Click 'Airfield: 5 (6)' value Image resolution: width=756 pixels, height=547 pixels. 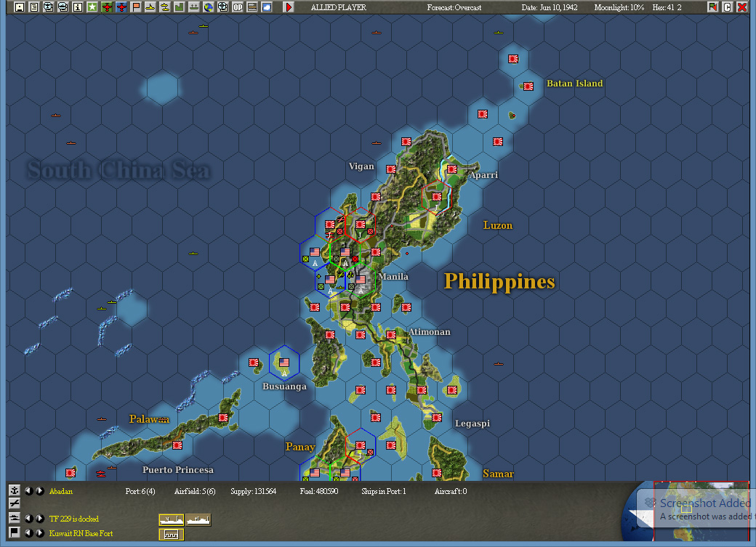(195, 492)
